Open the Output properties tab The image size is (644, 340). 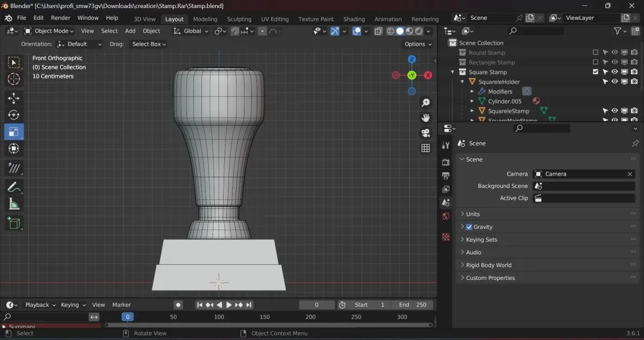tap(445, 176)
